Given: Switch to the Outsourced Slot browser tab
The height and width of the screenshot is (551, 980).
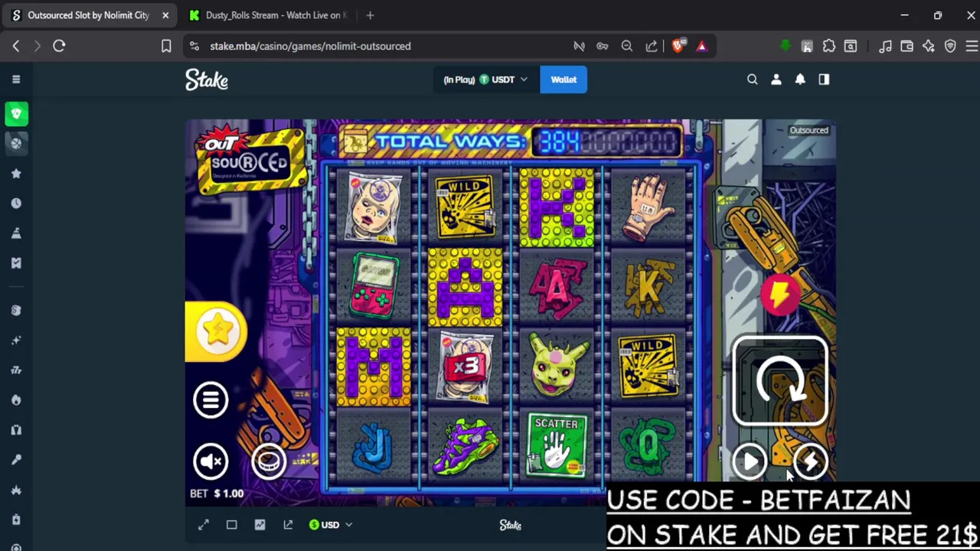Looking at the screenshot, I should (89, 15).
